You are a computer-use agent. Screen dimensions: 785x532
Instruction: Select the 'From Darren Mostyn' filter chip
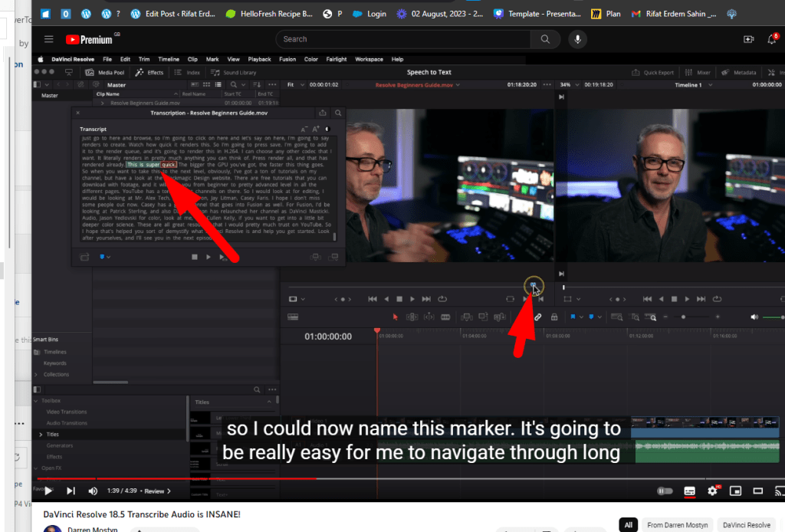click(678, 524)
